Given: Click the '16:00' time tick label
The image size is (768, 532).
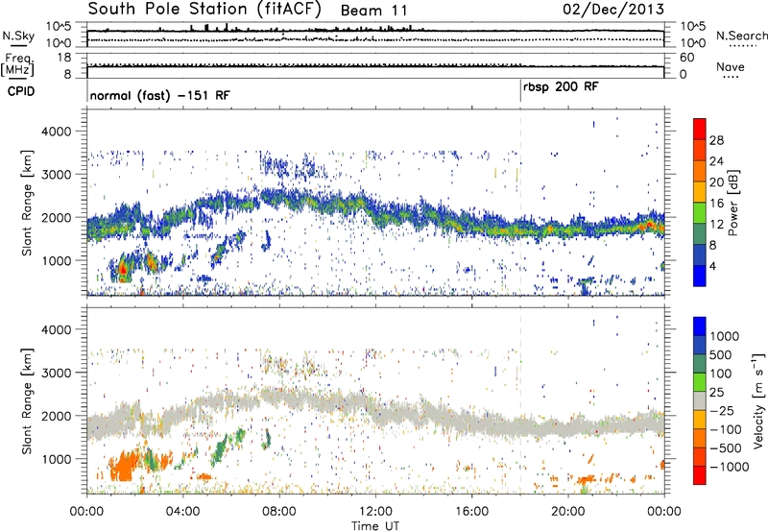Looking at the screenshot, I should point(471,511).
